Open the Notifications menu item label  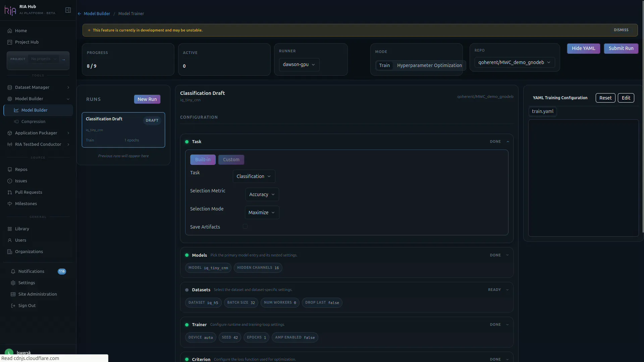(x=31, y=271)
